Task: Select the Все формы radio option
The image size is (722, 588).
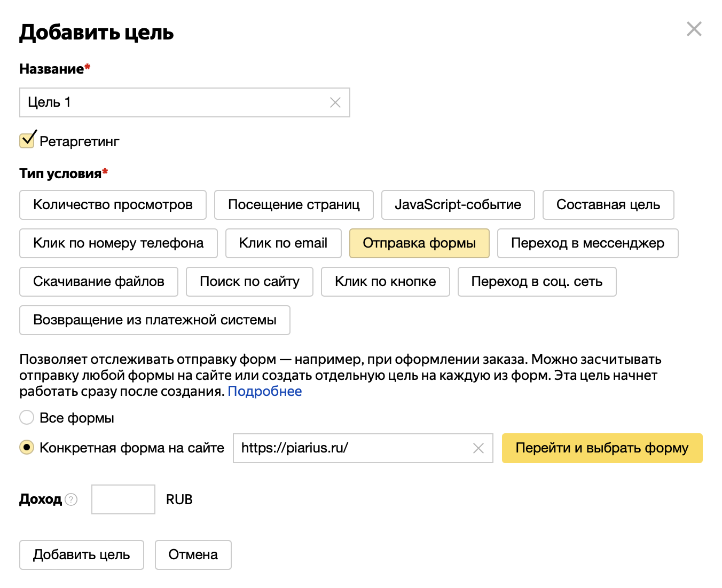Action: [27, 417]
